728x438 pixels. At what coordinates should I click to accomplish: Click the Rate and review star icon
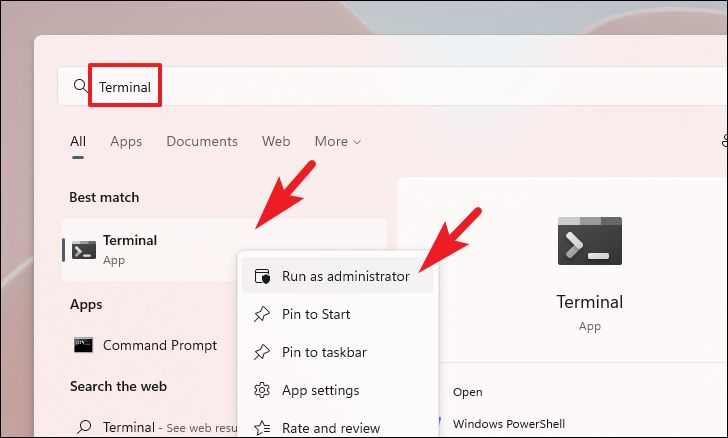[262, 428]
